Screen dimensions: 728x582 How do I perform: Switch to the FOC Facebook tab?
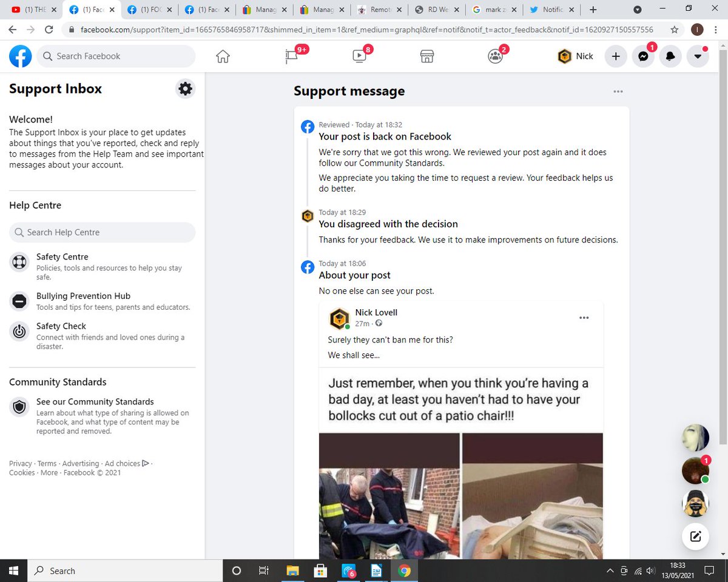click(x=149, y=10)
